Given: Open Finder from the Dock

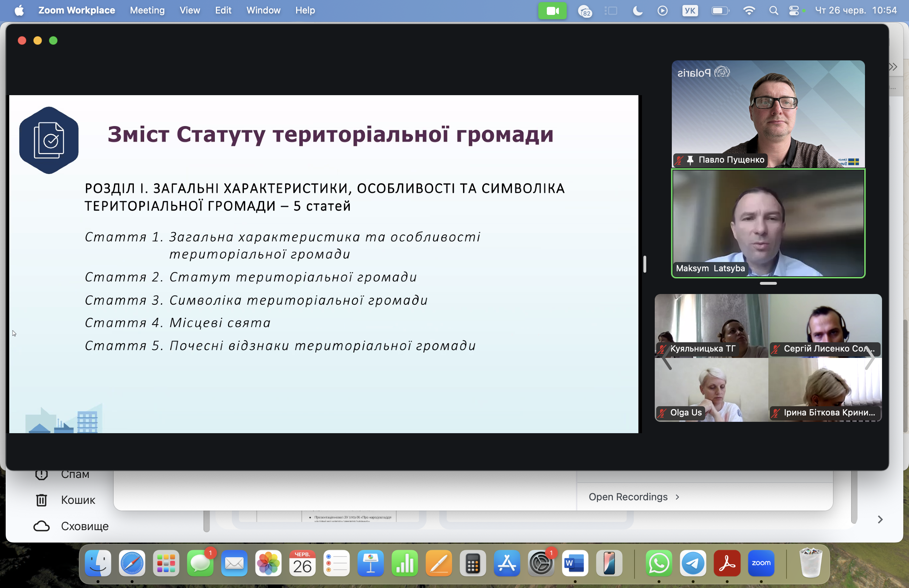Looking at the screenshot, I should coord(98,563).
